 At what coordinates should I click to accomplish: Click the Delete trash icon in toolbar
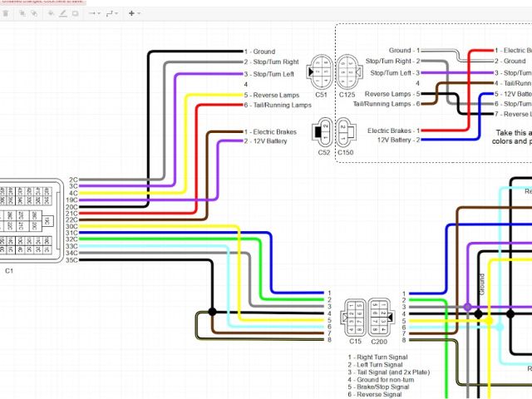click(7, 13)
